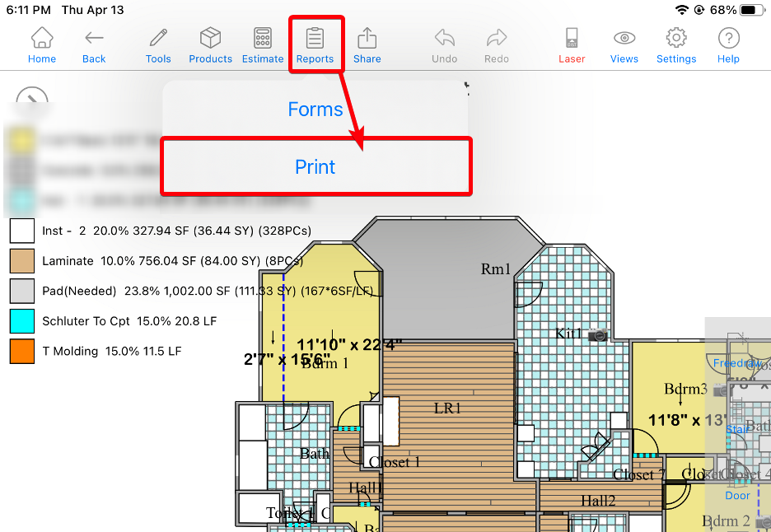Image resolution: width=771 pixels, height=532 pixels.
Task: Tap the circular compass button at left
Action: [32, 96]
